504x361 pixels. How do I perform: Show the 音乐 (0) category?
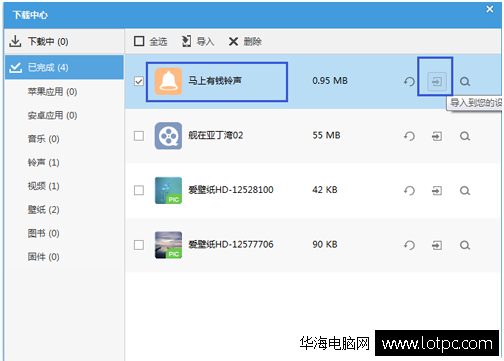(43, 139)
